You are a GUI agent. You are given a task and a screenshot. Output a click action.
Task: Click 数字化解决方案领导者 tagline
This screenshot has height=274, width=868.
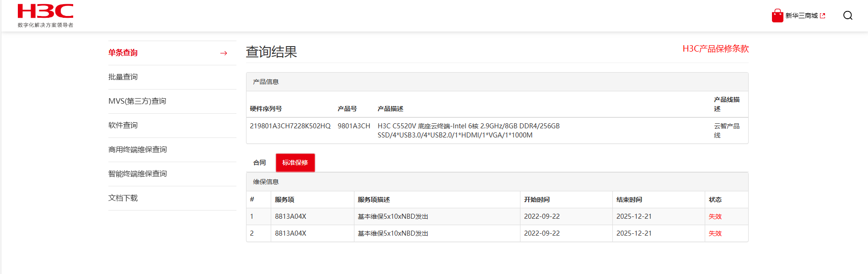[x=45, y=25]
